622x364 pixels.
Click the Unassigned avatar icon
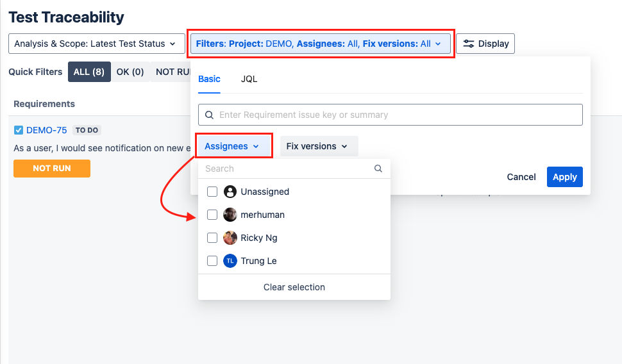click(230, 192)
